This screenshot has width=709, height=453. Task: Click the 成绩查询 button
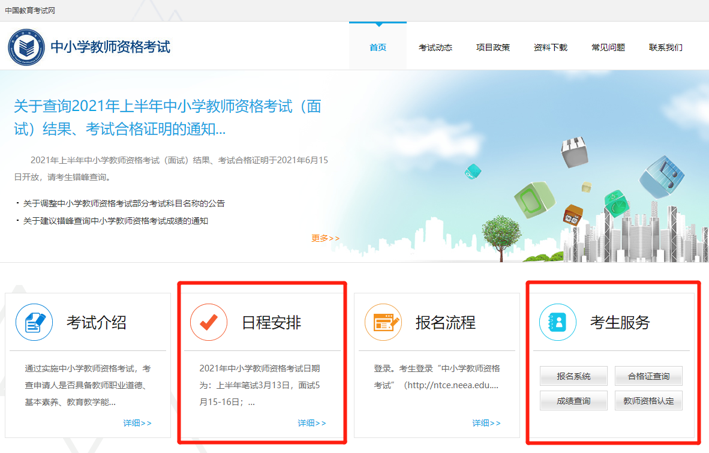pyautogui.click(x=573, y=401)
